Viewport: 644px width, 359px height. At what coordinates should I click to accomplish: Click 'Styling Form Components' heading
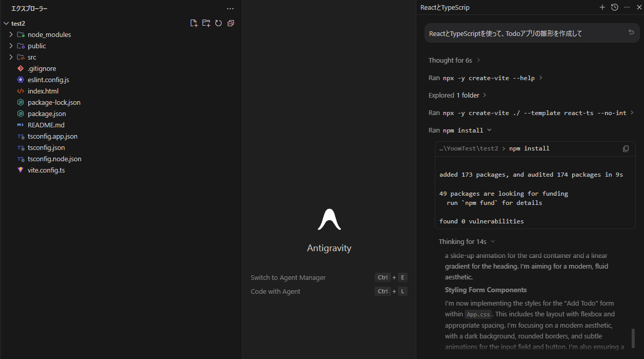click(486, 290)
